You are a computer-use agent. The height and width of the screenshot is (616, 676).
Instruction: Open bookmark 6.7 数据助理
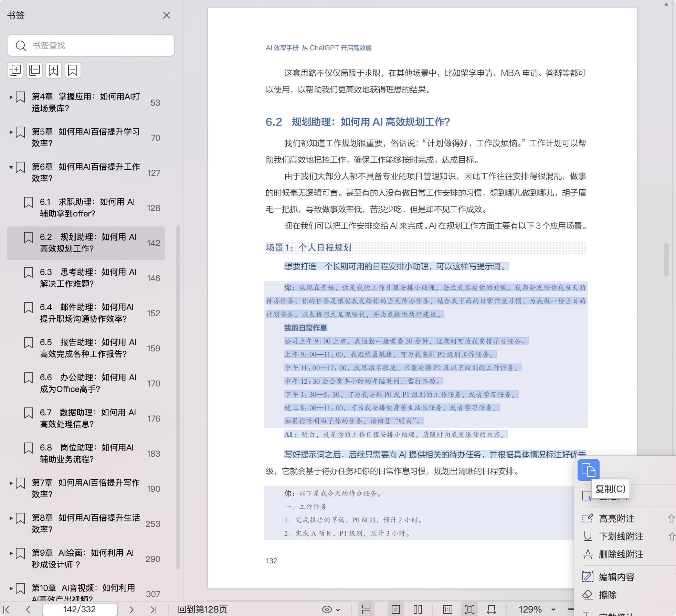pos(86,418)
